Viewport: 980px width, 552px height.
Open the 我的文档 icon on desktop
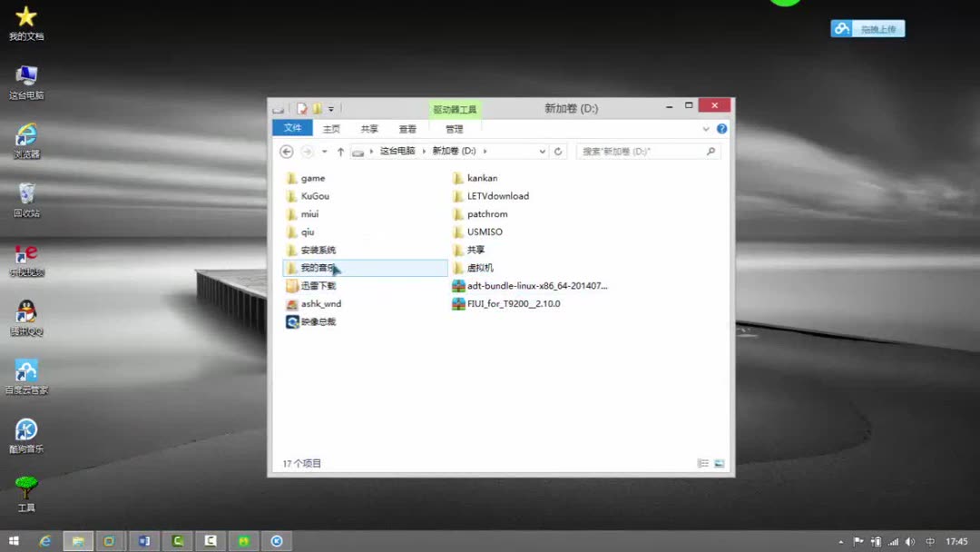(26, 18)
